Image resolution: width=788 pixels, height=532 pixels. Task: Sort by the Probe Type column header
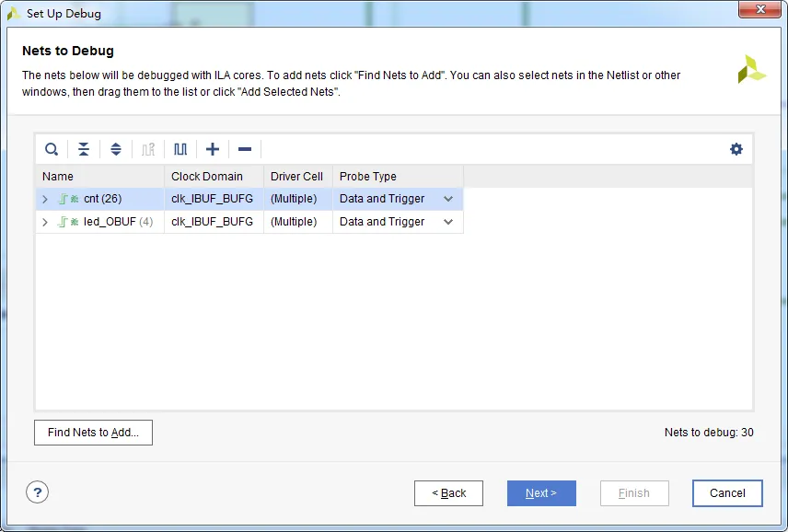tap(398, 177)
